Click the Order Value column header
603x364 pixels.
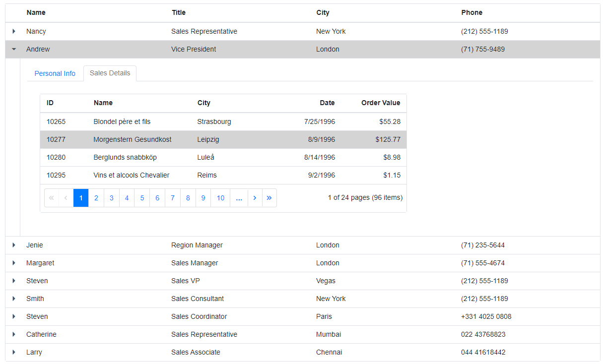380,103
